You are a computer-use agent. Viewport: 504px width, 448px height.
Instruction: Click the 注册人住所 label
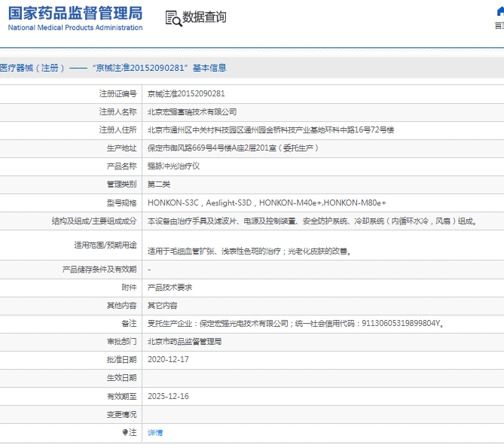pos(118,130)
